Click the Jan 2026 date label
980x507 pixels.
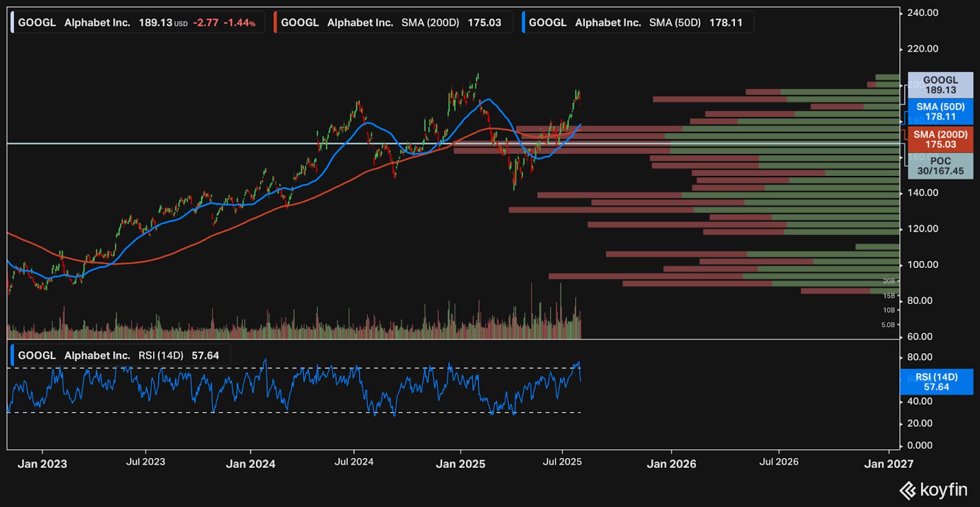point(671,464)
